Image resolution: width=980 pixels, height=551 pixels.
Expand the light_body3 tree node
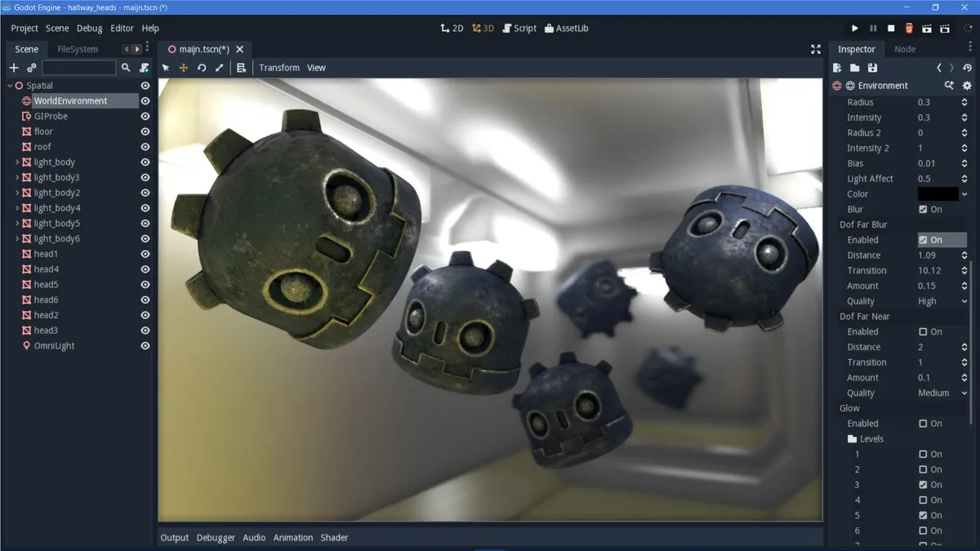pos(17,177)
